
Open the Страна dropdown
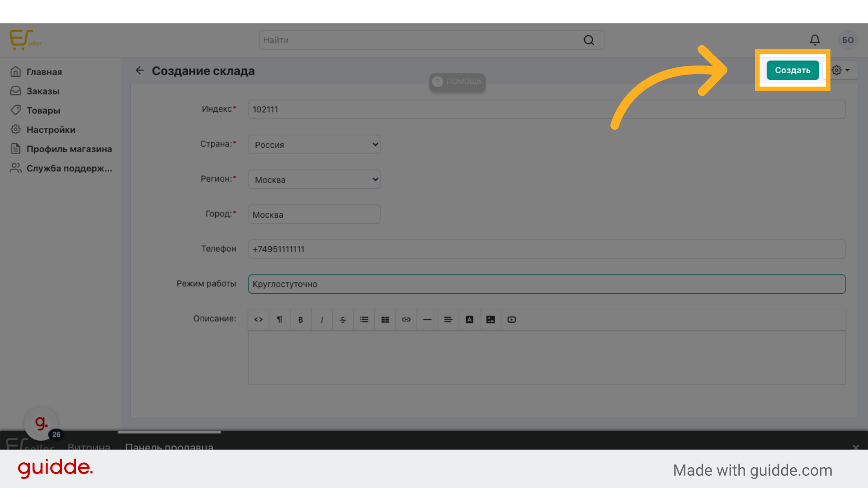(315, 145)
